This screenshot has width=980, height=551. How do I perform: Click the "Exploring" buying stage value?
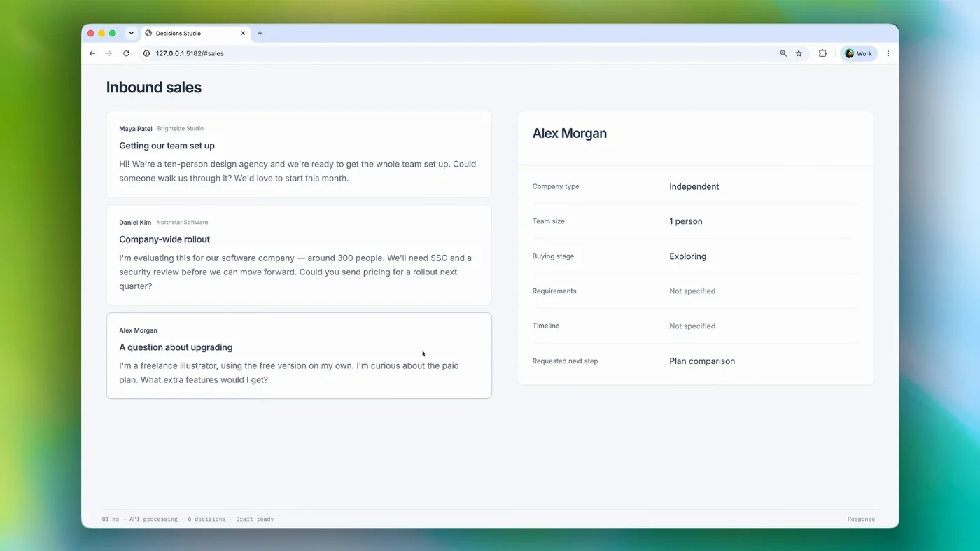click(x=687, y=256)
